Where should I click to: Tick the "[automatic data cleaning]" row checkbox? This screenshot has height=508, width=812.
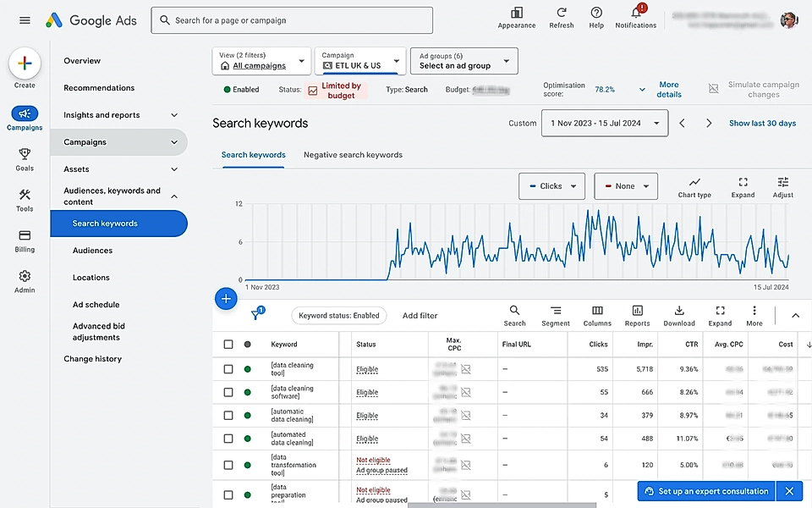tap(230, 416)
